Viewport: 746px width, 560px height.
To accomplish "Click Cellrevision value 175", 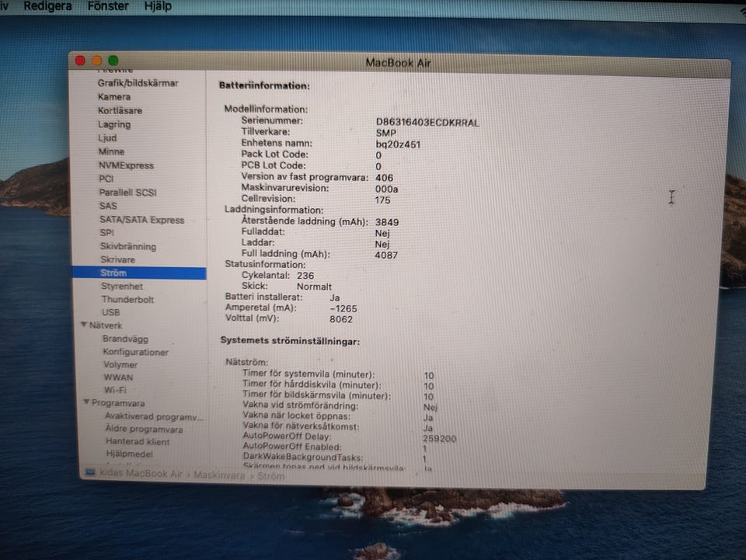I will pyautogui.click(x=382, y=200).
